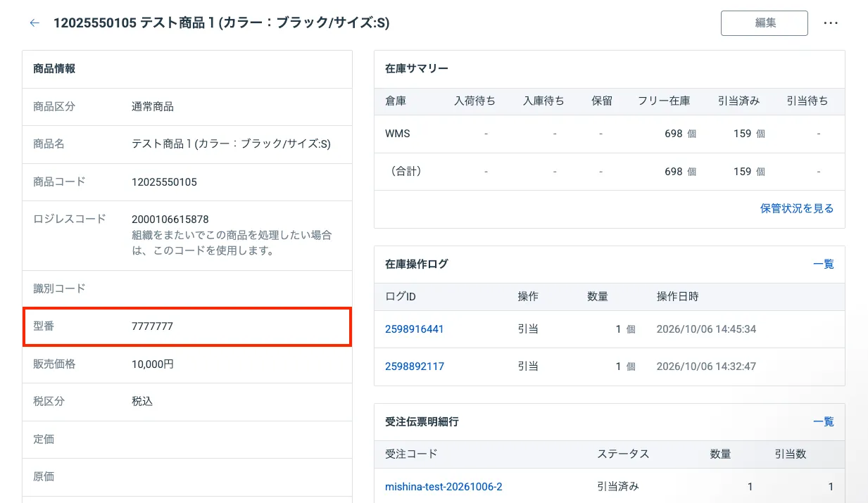This screenshot has height=503, width=868.
Task: Click the 操作日時 column header
Action: [678, 296]
